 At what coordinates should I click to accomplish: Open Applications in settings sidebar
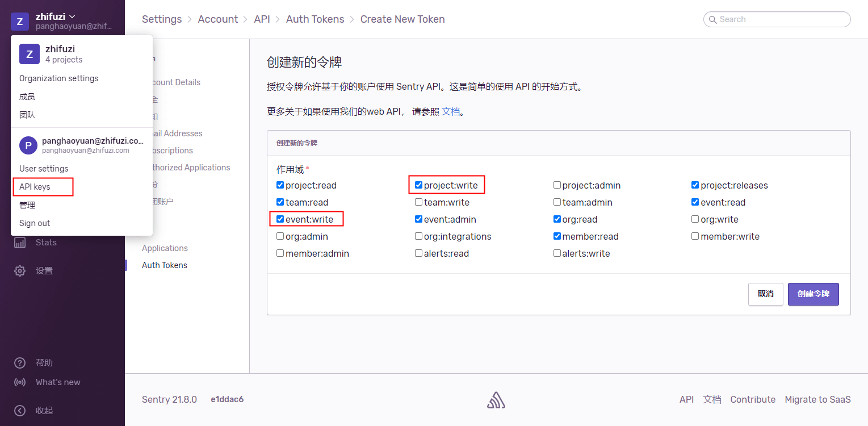165,248
